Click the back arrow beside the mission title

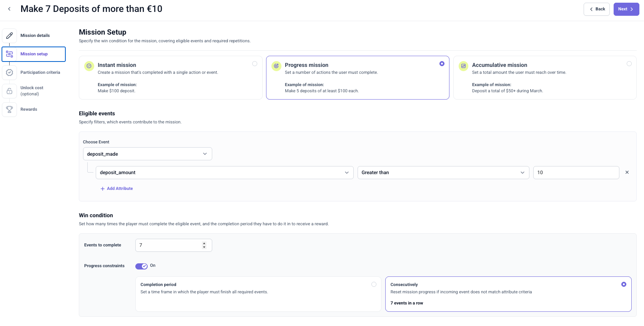coord(9,9)
